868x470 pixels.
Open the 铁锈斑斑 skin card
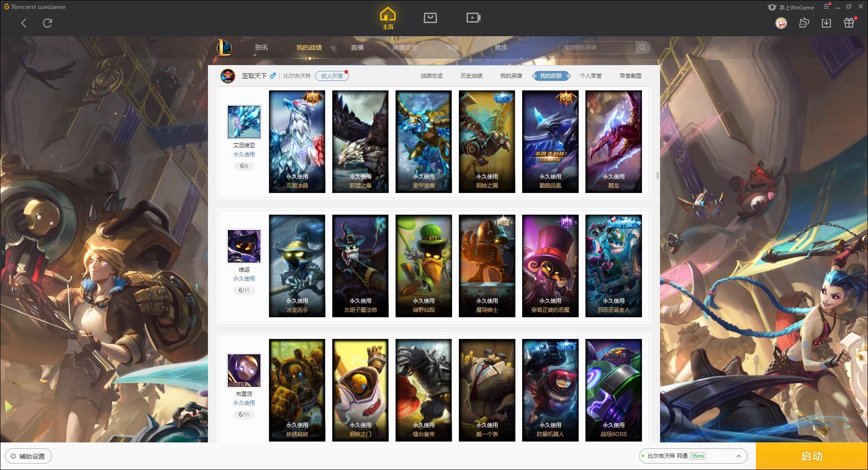click(297, 390)
